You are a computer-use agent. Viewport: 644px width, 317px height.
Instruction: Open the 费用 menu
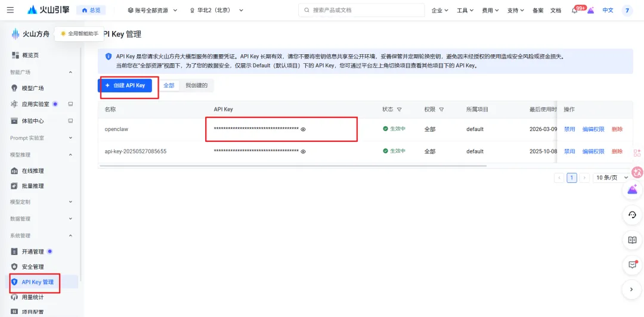pos(490,10)
